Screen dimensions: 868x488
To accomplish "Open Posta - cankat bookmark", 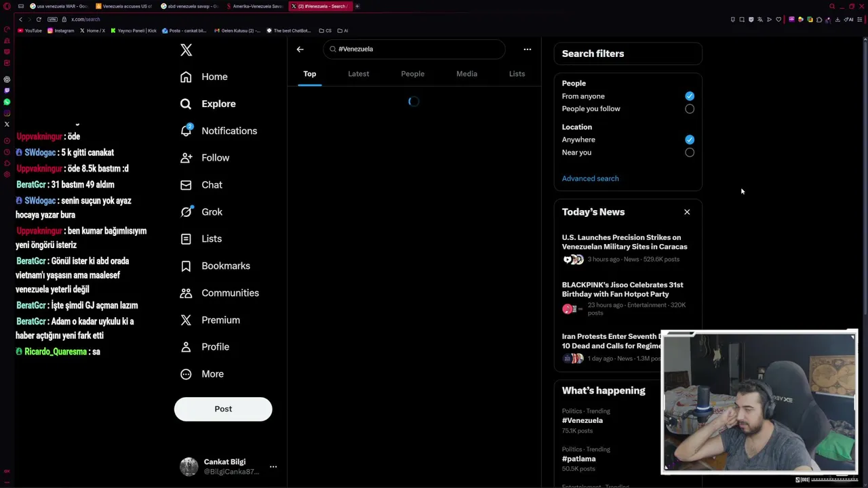I will 184,30.
